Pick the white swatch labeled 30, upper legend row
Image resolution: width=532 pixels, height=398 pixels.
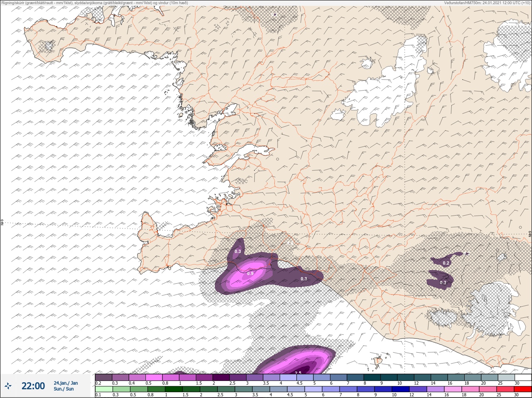click(x=523, y=377)
